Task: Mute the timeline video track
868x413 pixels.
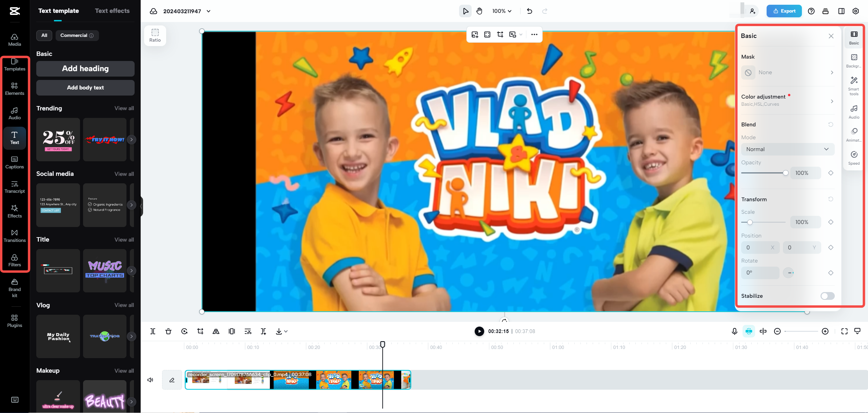Action: pyautogui.click(x=150, y=380)
